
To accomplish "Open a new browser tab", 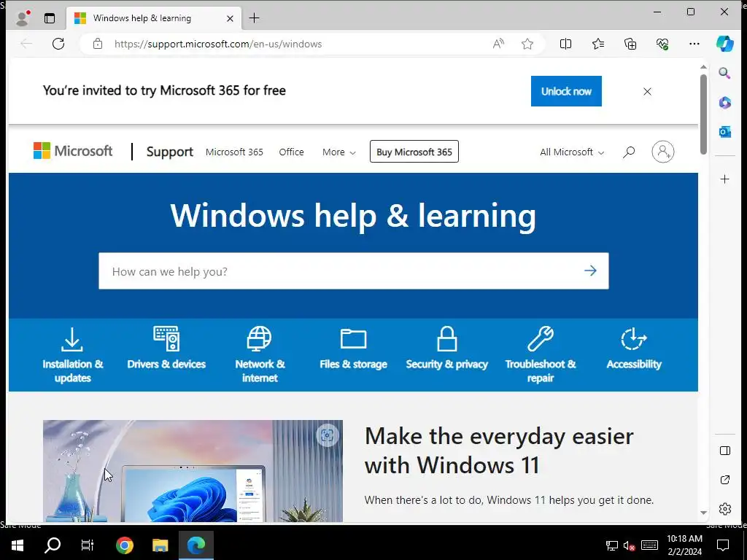I will (255, 18).
